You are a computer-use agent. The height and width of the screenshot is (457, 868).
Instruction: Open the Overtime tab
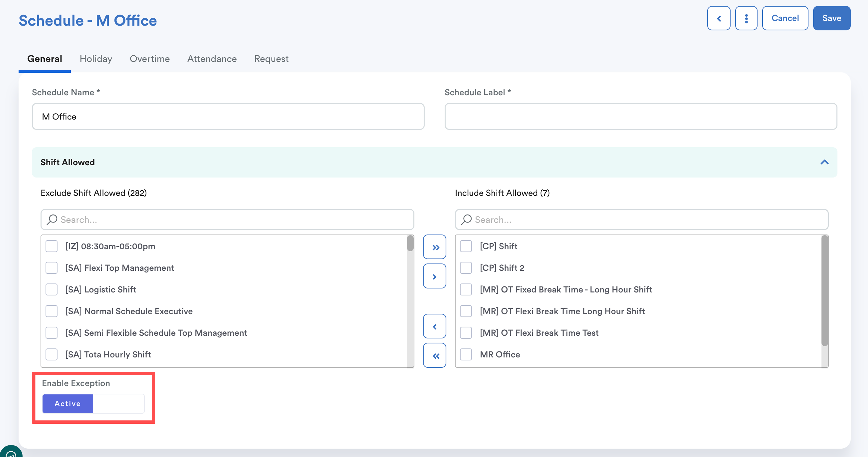pyautogui.click(x=150, y=59)
